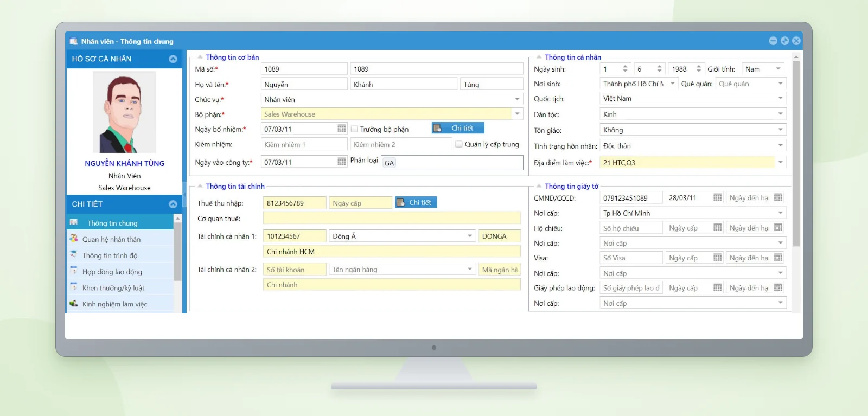Viewport: 868px width, 416px height.
Task: Open the Quốc tịch dropdown
Action: [x=780, y=98]
